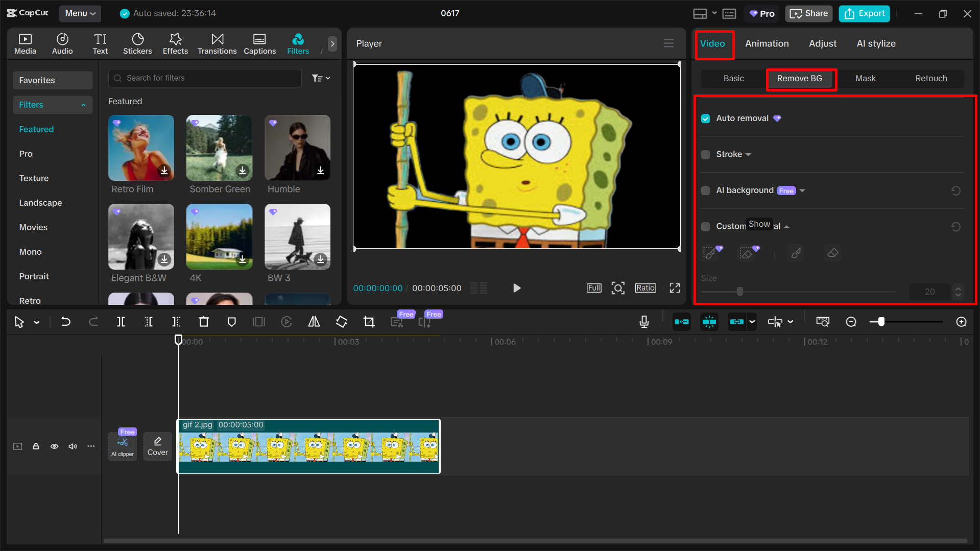
Task: Select the Split tool in the toolbar
Action: click(x=121, y=322)
